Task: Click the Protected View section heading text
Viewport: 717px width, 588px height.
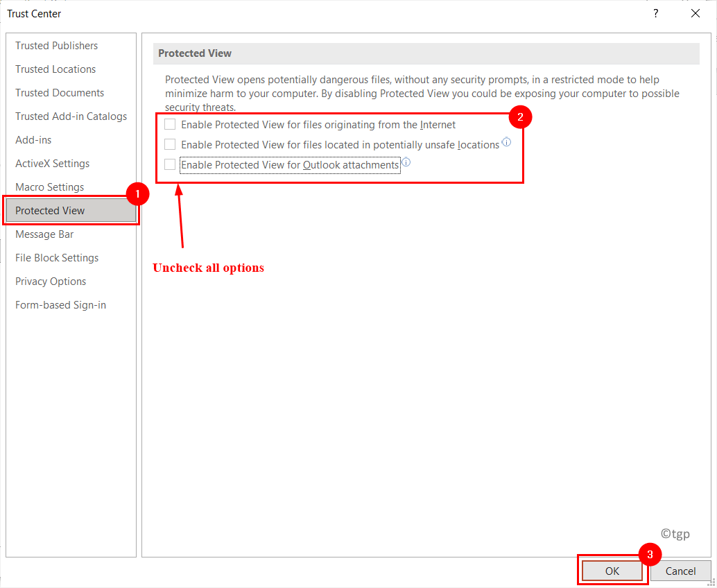Action: pyautogui.click(x=195, y=53)
